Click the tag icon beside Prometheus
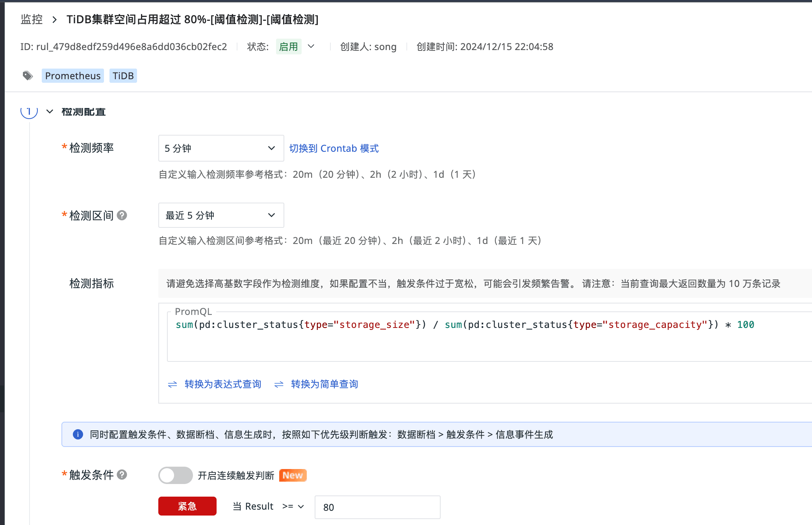Image resolution: width=812 pixels, height=525 pixels. [x=28, y=76]
